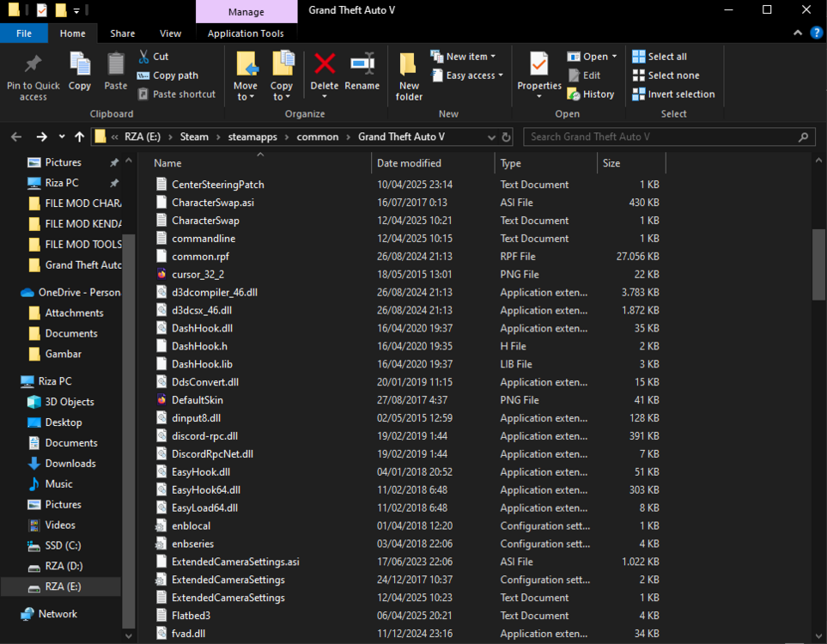Image resolution: width=827 pixels, height=644 pixels.
Task: Open file History from the ribbon
Action: (592, 94)
